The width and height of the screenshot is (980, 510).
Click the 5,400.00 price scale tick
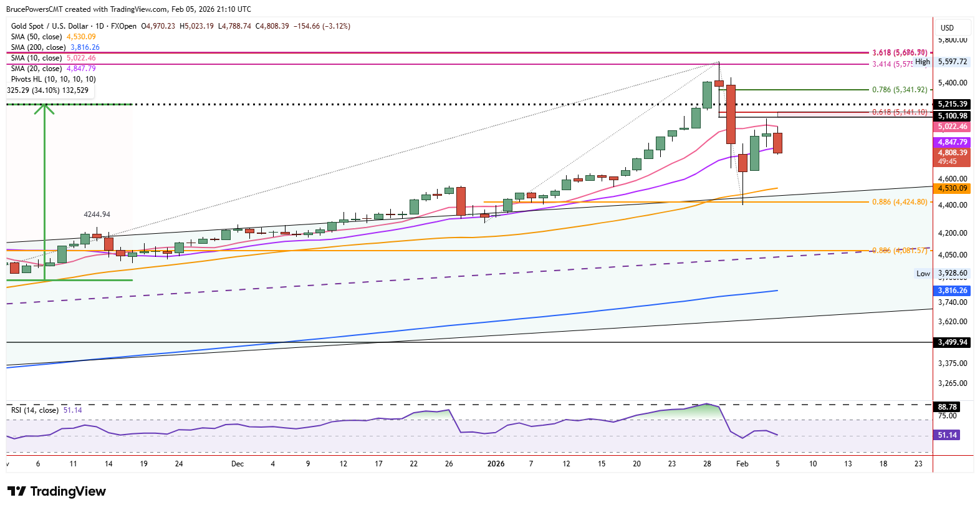pos(953,83)
